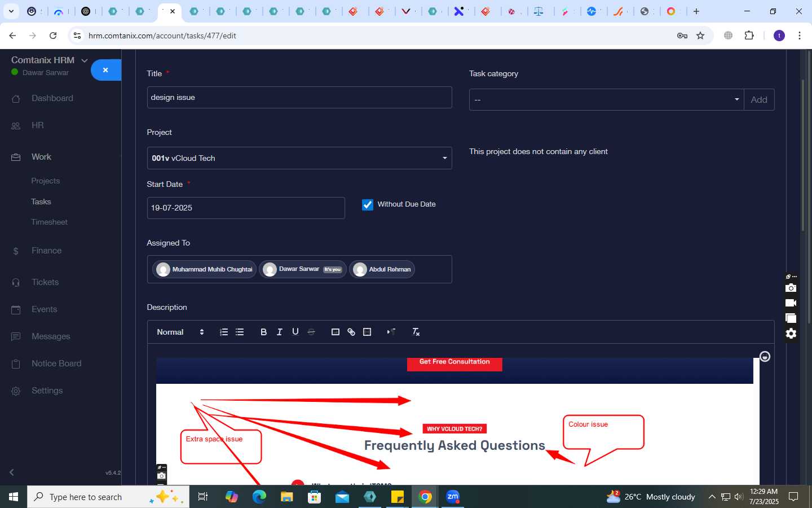Select Abdul Rehman assignee chip

click(382, 270)
